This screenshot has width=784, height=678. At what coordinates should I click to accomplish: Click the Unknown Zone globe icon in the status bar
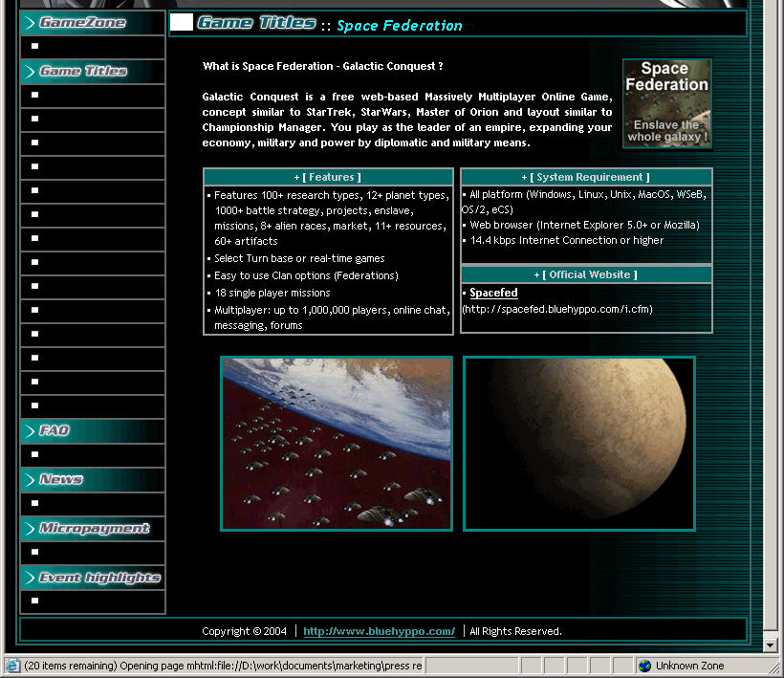tap(645, 666)
